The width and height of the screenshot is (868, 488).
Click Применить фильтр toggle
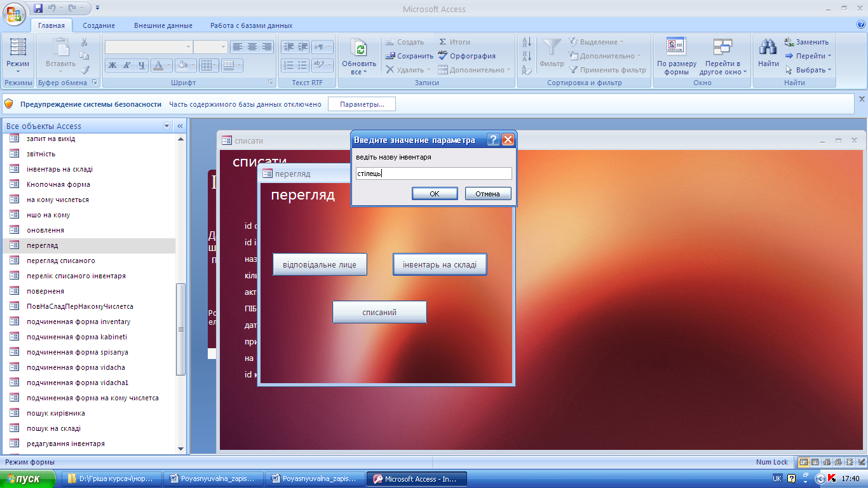pyautogui.click(x=607, y=70)
